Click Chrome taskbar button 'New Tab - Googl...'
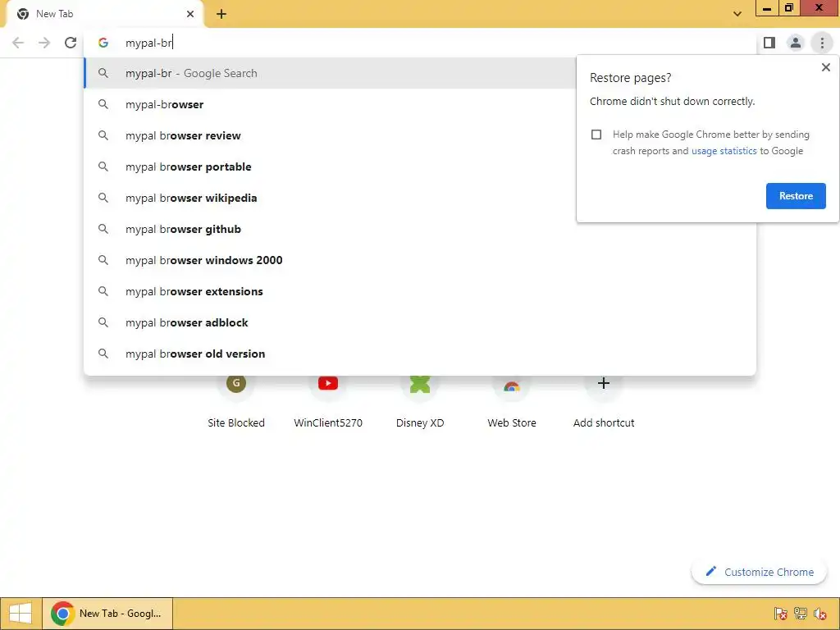This screenshot has width=840, height=630. tap(107, 614)
